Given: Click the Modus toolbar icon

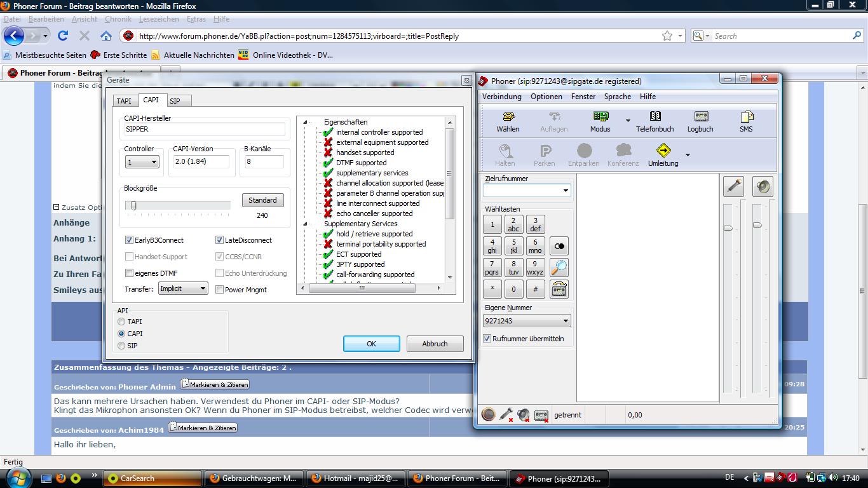Looking at the screenshot, I should [600, 118].
